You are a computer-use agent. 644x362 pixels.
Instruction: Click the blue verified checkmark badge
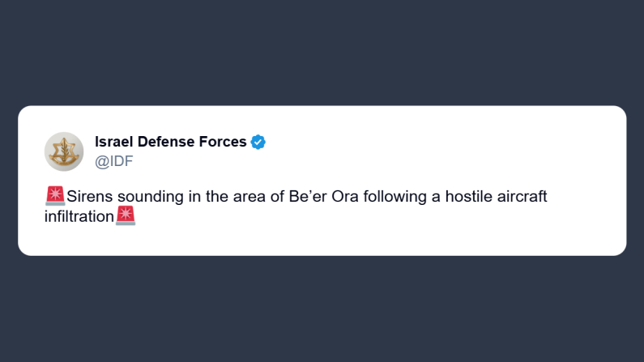[258, 142]
